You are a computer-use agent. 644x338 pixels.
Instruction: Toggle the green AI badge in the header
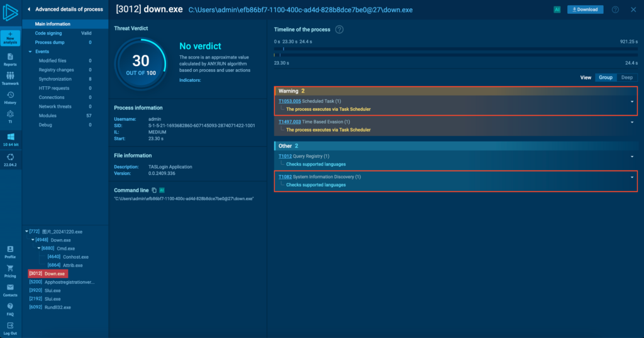click(x=557, y=9)
